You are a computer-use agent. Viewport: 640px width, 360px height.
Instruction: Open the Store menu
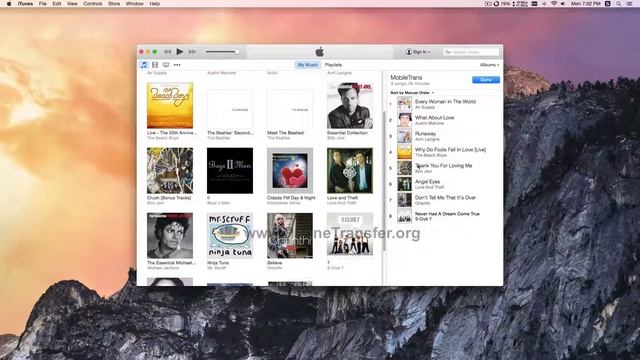114,4
